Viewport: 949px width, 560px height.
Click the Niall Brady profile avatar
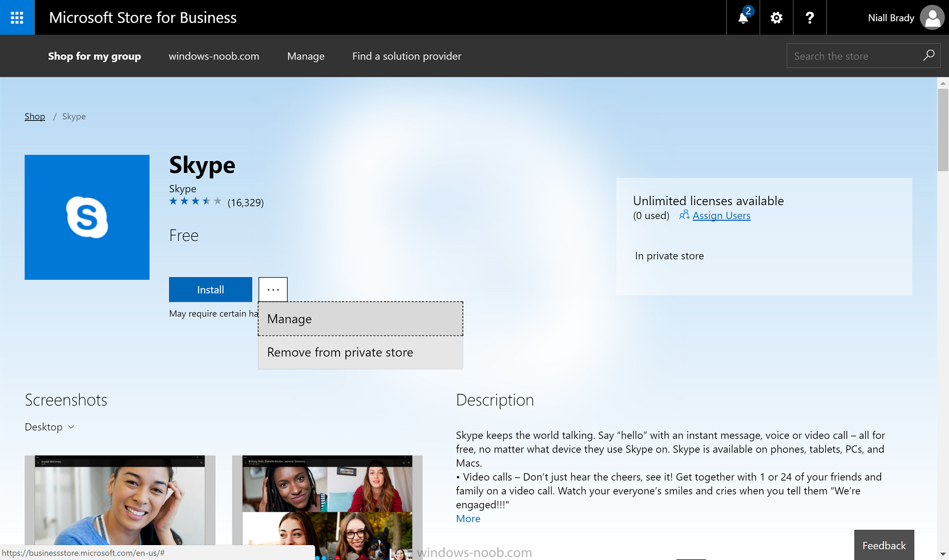(x=932, y=18)
